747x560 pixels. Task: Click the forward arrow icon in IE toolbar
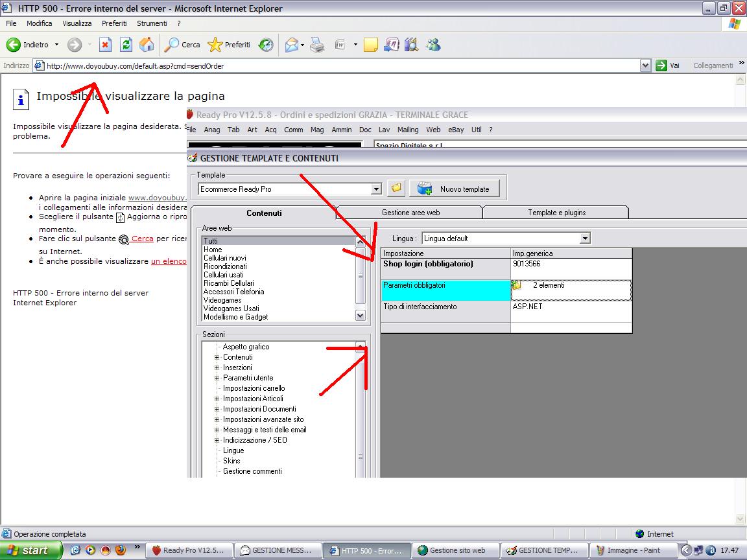75,45
